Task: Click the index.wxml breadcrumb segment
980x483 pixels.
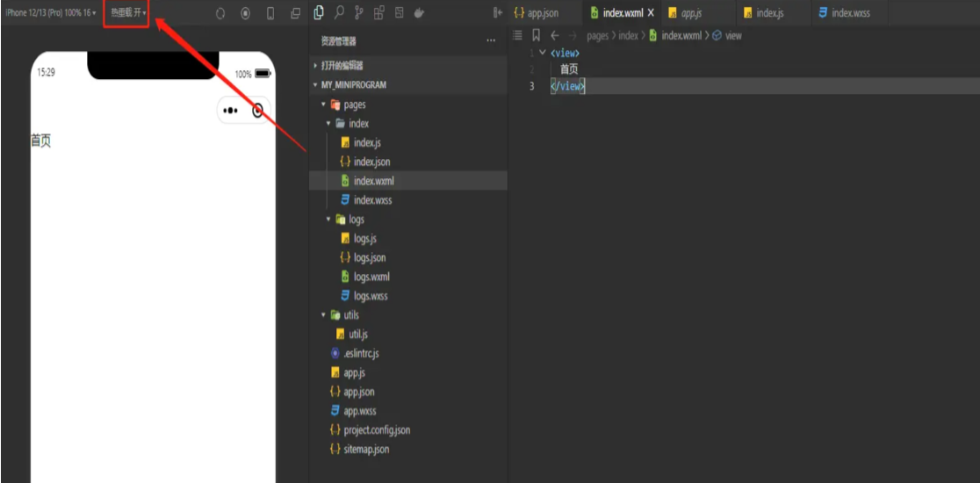Action: (675, 36)
